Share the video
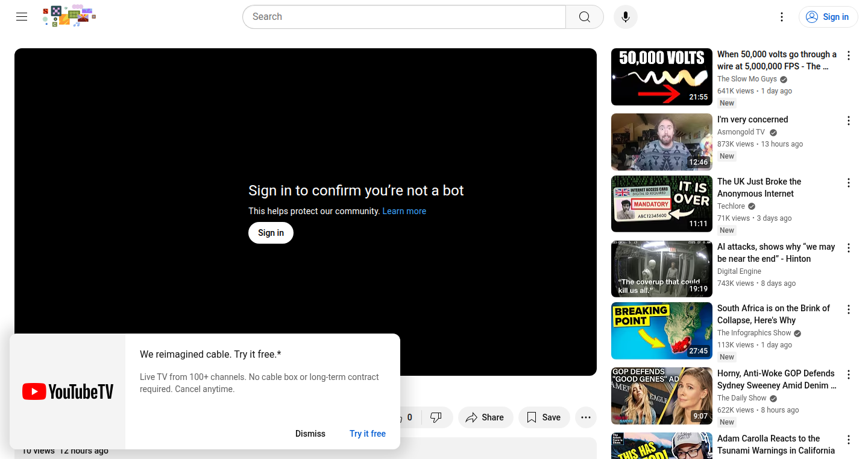The height and width of the screenshot is (459, 868). pos(485,417)
